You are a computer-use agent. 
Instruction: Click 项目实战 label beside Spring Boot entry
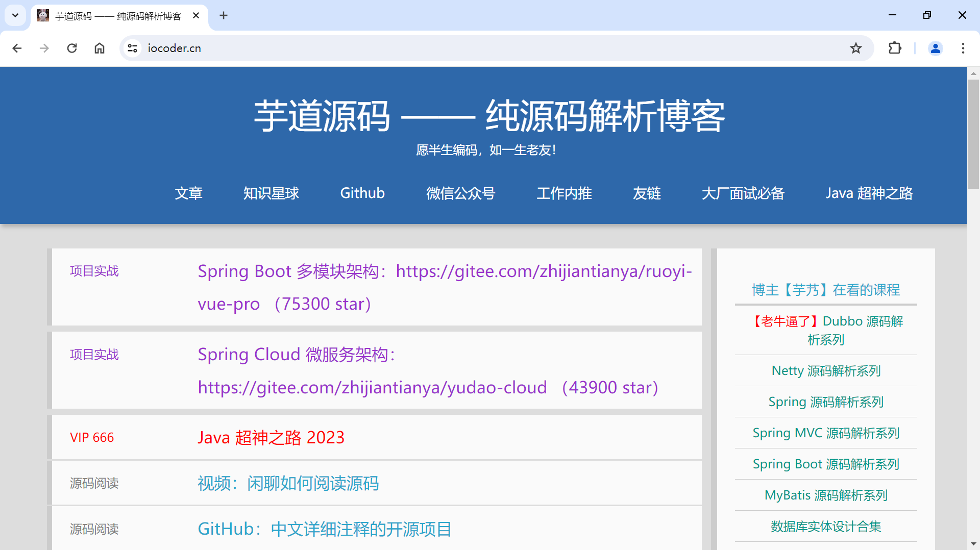[94, 271]
